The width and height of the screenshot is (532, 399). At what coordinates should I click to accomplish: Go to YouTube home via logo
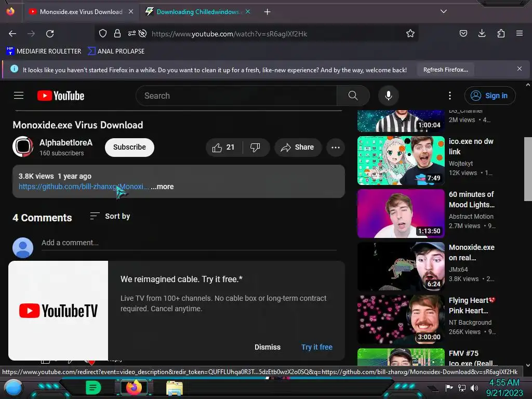(61, 96)
